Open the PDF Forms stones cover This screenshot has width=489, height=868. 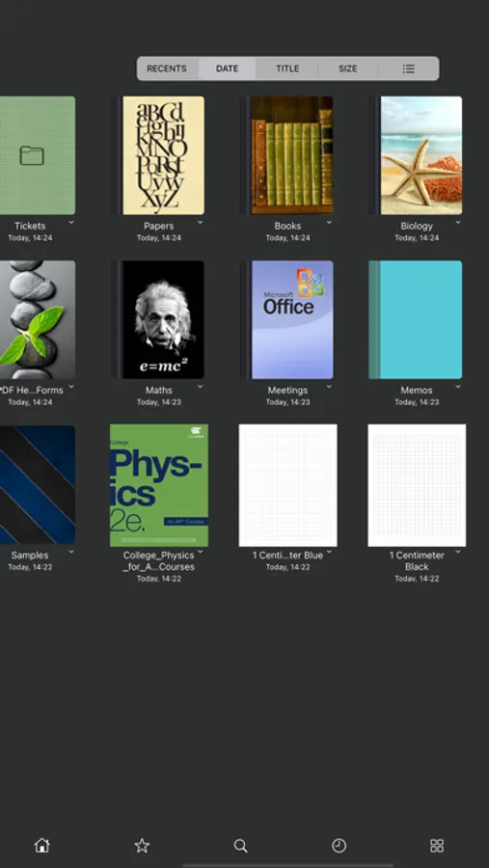coord(37,320)
